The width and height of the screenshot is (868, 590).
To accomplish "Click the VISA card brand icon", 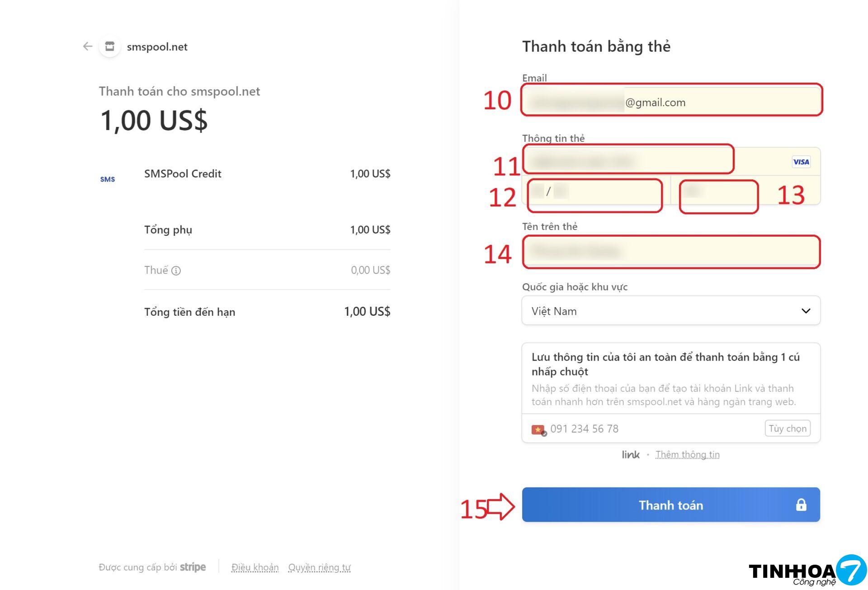I will coord(801,162).
